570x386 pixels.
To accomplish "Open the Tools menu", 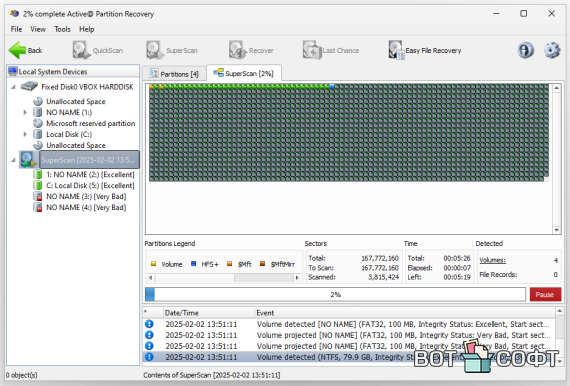I will click(62, 29).
